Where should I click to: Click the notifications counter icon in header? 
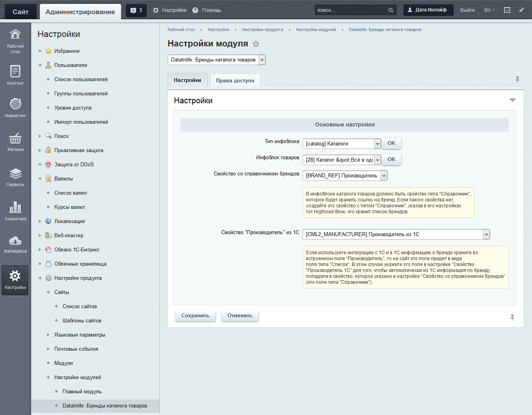[136, 10]
